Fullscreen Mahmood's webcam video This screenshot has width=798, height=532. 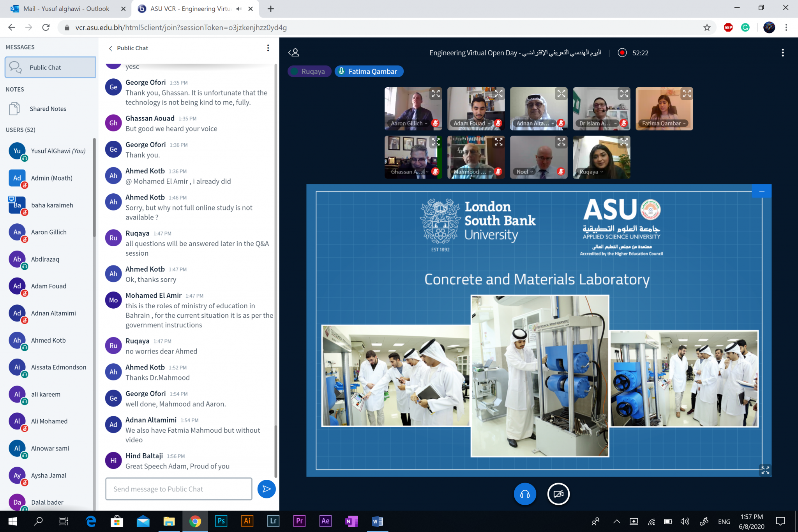[x=498, y=142]
